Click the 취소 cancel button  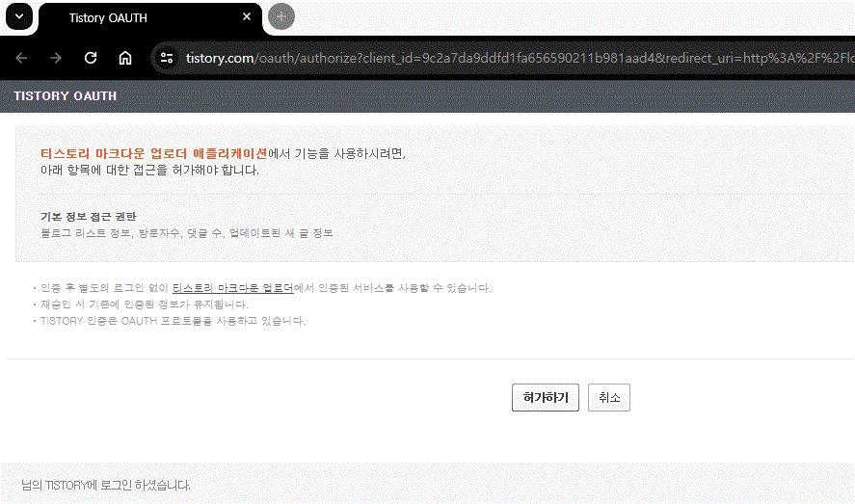(609, 397)
